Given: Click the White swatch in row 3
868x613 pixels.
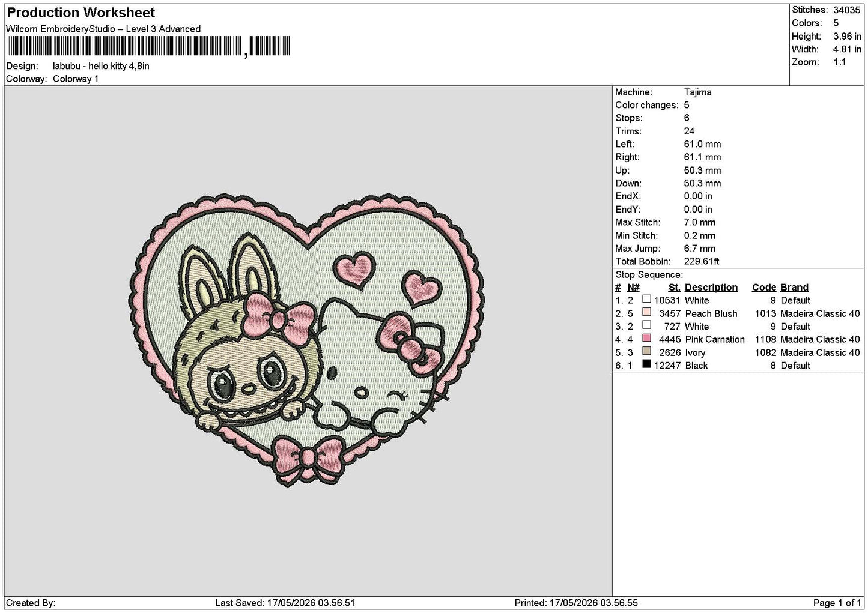Looking at the screenshot, I should click(646, 325).
